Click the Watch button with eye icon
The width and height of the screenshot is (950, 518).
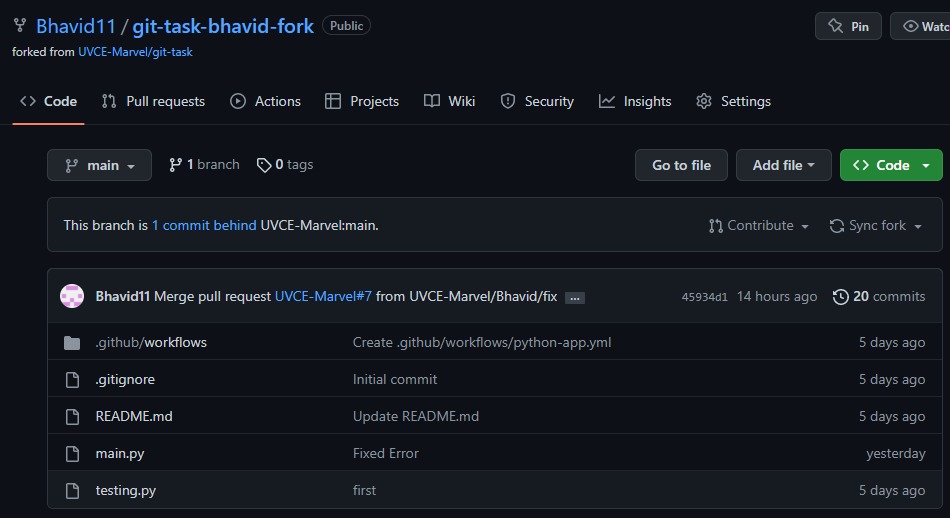(x=920, y=26)
